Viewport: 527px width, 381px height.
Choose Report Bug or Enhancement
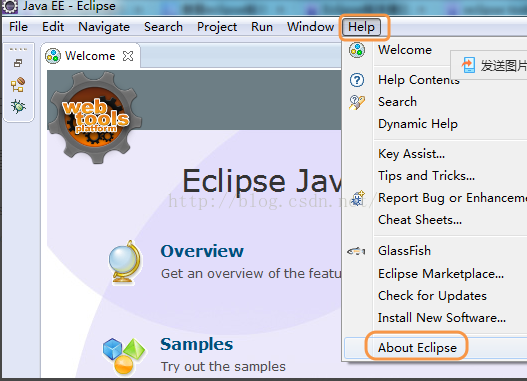click(452, 198)
